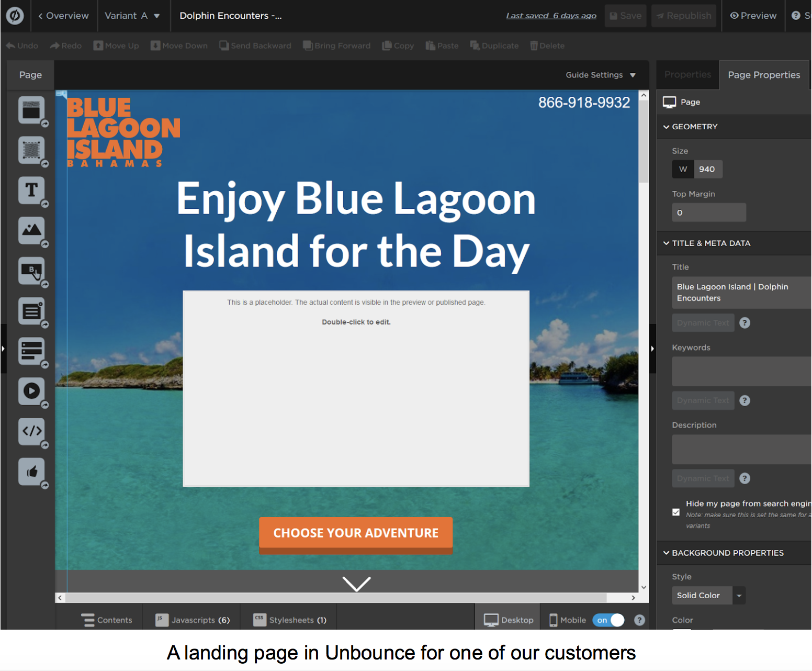Open the Guide Settings dropdown
This screenshot has height=671, width=812.
click(601, 75)
